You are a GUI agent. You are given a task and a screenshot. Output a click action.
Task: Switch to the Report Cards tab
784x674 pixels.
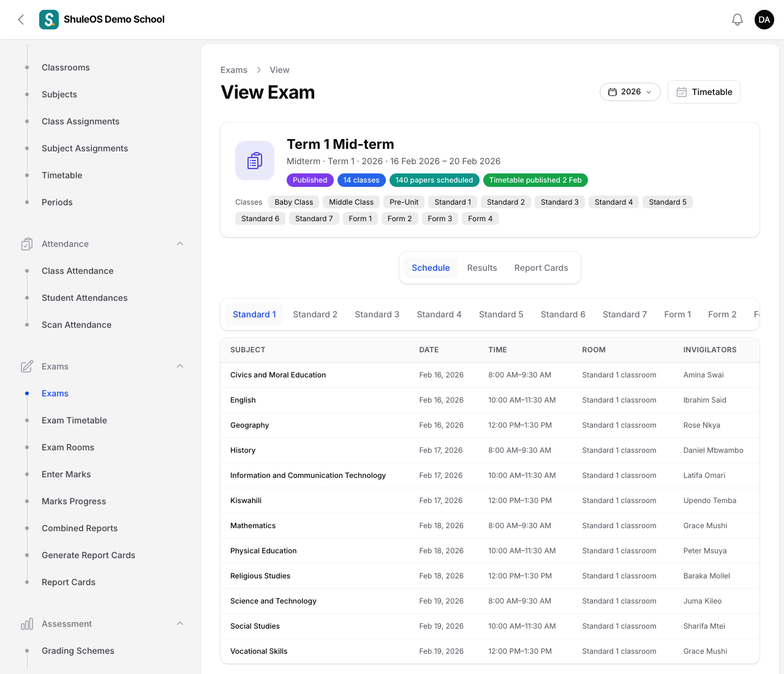point(541,268)
